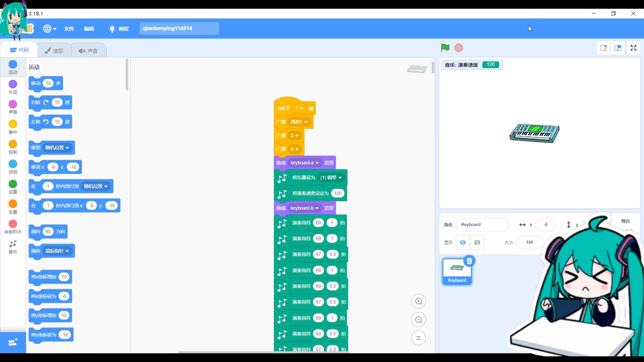The image size is (644, 362).
Task: Open message dropdown on 广播 3 block
Action: coord(295,135)
